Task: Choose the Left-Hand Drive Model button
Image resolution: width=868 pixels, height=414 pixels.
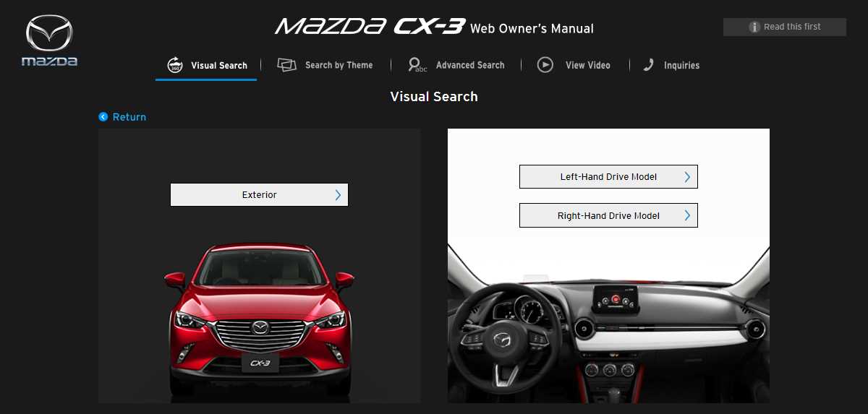Action: pos(608,176)
